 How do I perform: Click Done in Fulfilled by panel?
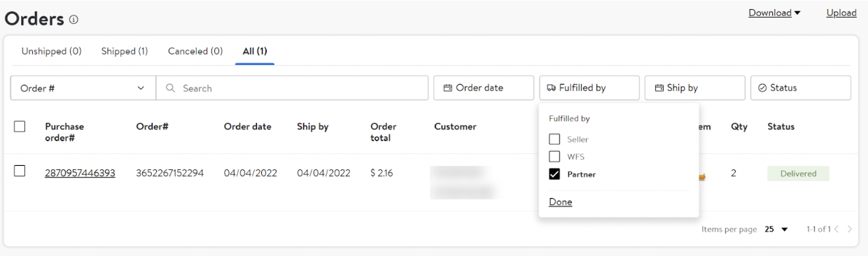point(560,201)
